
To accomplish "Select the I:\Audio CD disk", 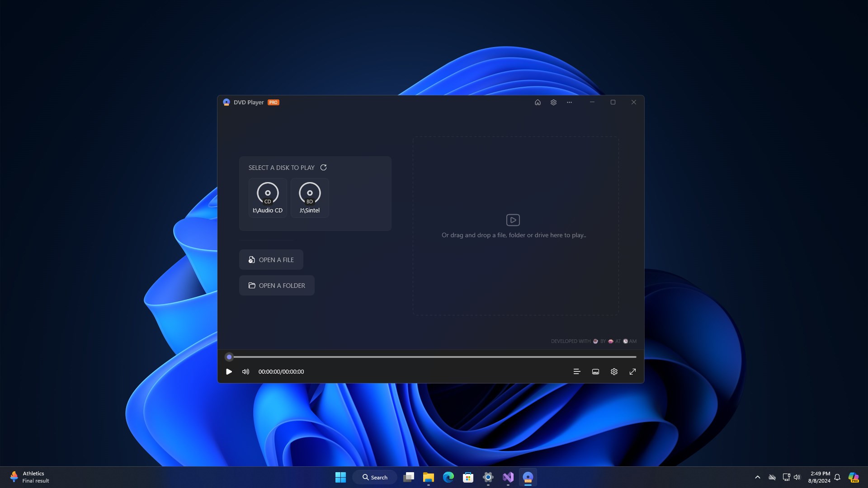I will tap(267, 197).
